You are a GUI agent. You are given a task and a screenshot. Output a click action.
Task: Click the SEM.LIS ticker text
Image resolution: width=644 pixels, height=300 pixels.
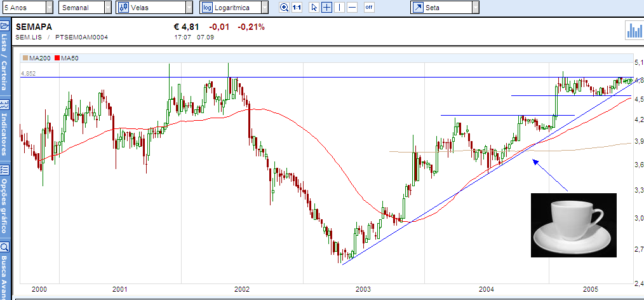coord(28,37)
